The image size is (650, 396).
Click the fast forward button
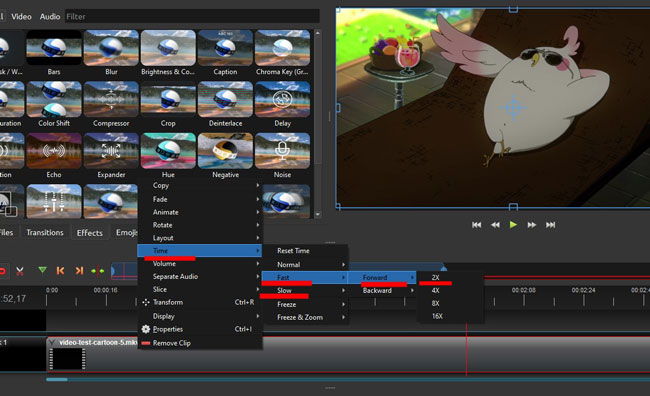[531, 225]
